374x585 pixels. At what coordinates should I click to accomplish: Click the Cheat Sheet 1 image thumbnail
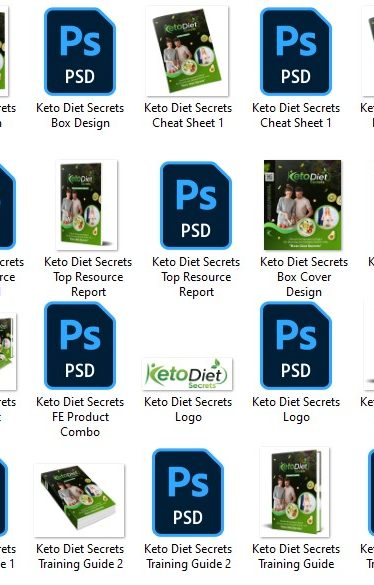coord(187,51)
